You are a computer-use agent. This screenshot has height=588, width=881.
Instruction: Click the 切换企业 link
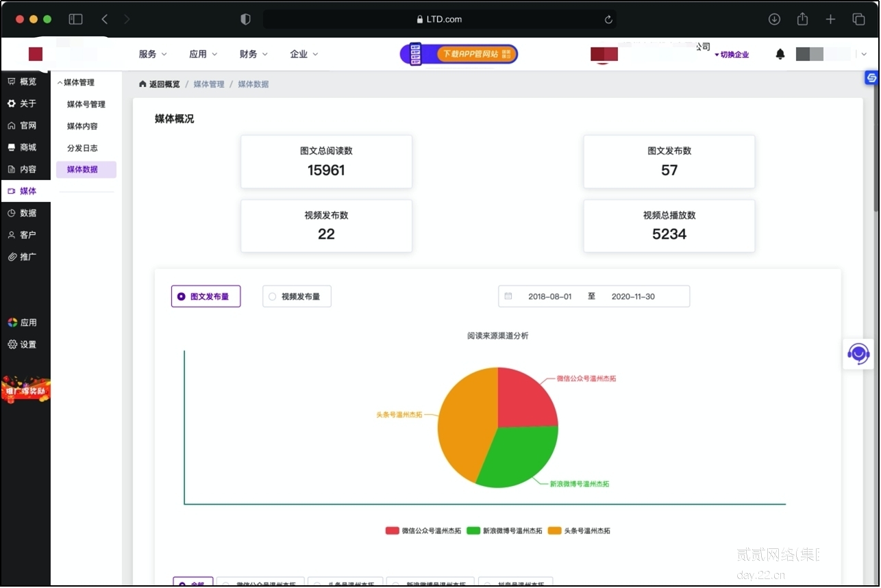732,55
